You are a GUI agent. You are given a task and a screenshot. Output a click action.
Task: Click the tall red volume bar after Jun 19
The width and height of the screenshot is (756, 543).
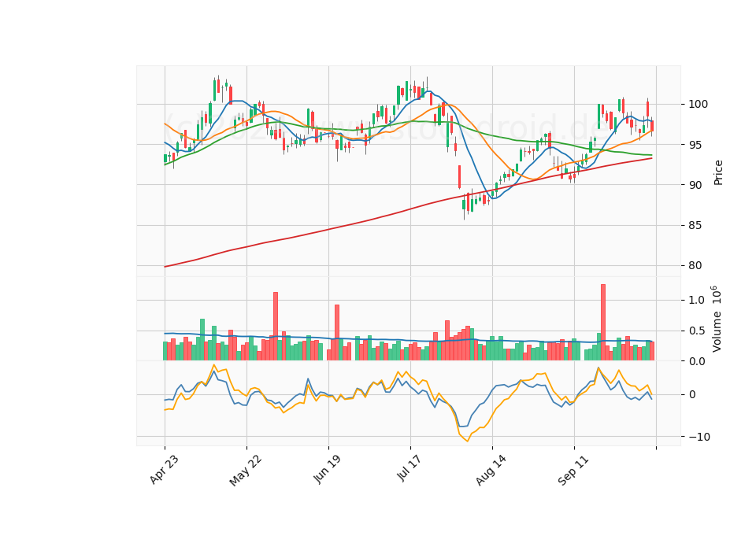point(337,332)
